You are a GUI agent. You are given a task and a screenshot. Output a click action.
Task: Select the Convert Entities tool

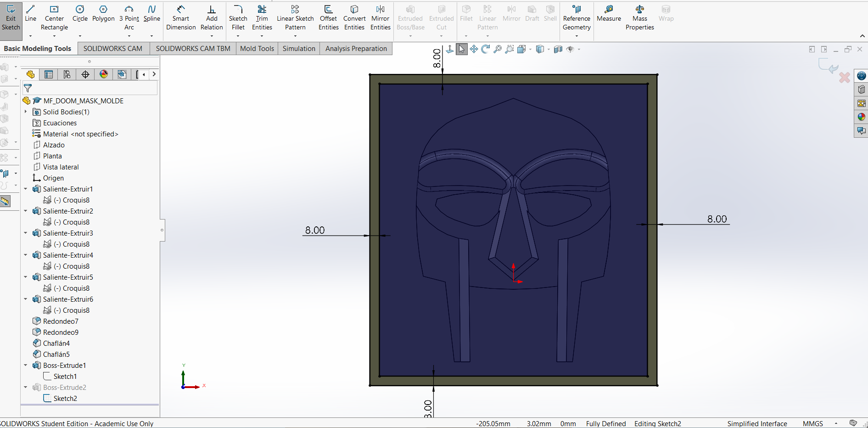pyautogui.click(x=354, y=18)
